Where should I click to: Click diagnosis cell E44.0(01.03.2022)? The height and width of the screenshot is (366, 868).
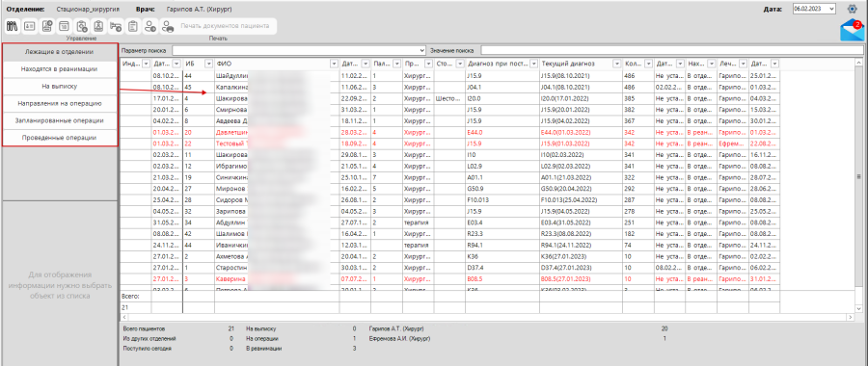coord(581,132)
